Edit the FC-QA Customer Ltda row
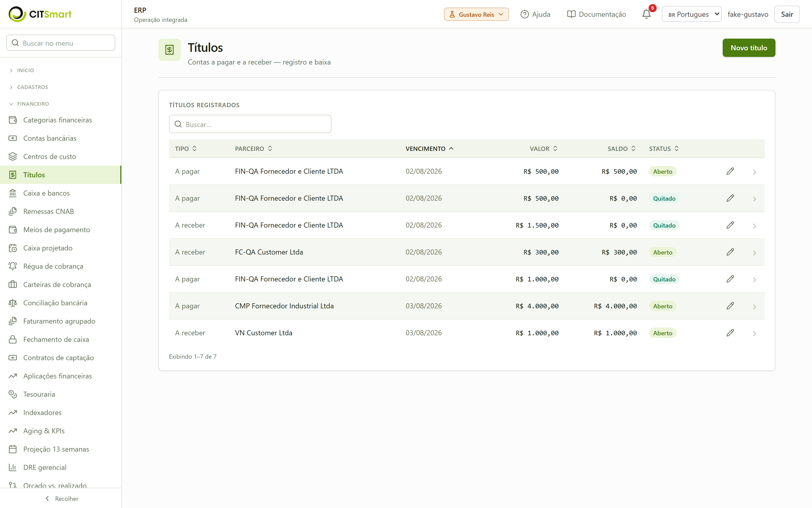 click(730, 252)
